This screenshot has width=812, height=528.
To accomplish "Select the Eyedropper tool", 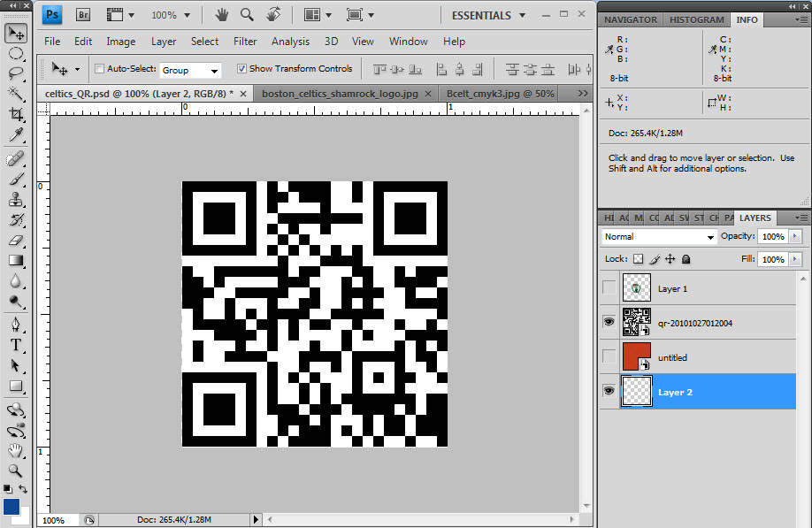I will (16, 134).
